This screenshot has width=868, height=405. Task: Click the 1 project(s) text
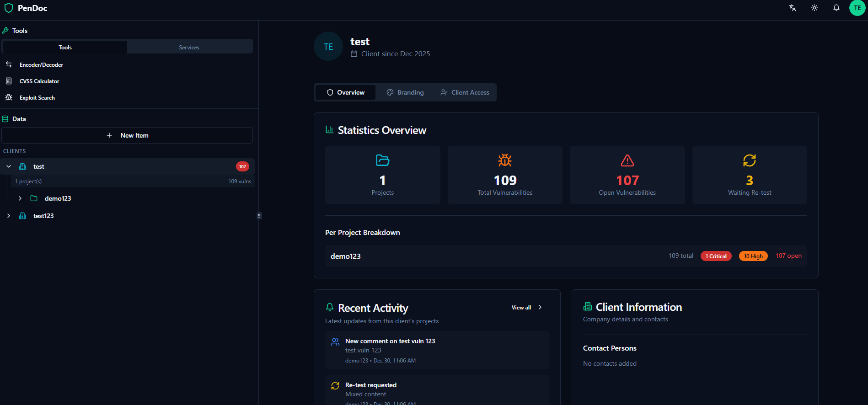[28, 181]
